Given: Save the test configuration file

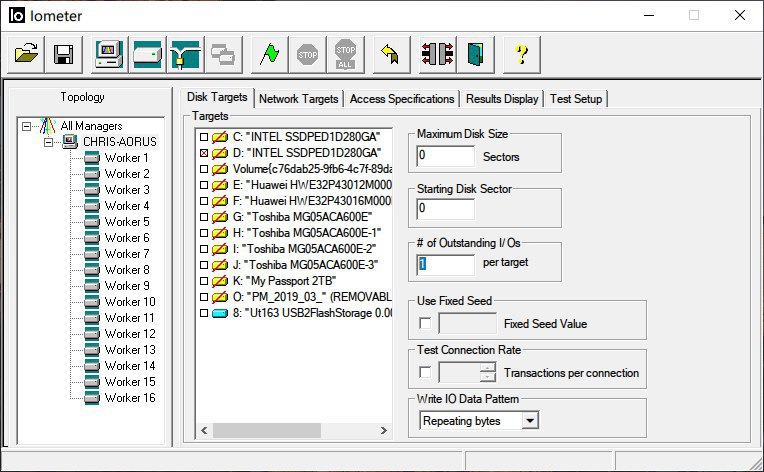Looking at the screenshot, I should tap(63, 54).
